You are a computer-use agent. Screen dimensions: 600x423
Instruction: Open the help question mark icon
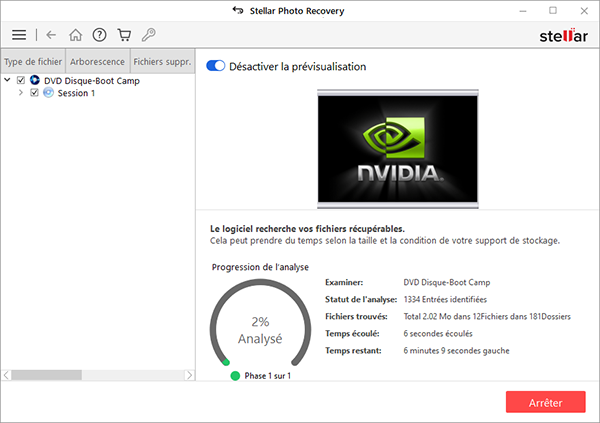100,34
